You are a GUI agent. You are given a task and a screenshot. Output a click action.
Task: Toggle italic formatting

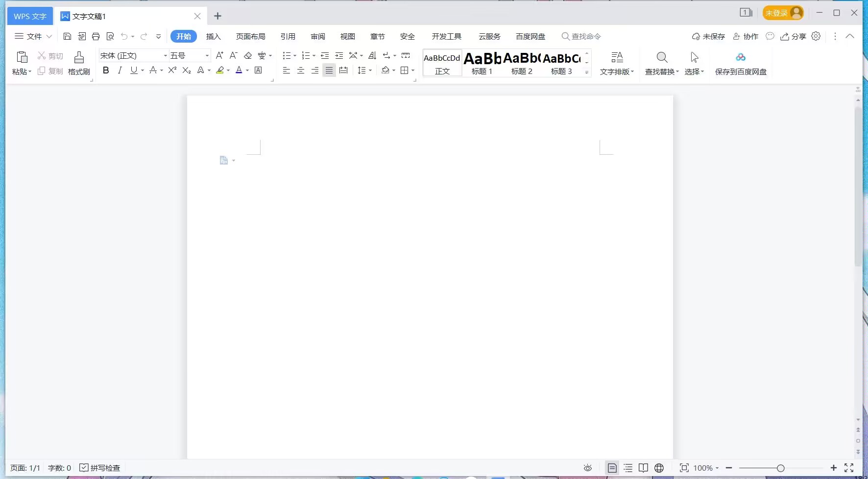(x=120, y=71)
